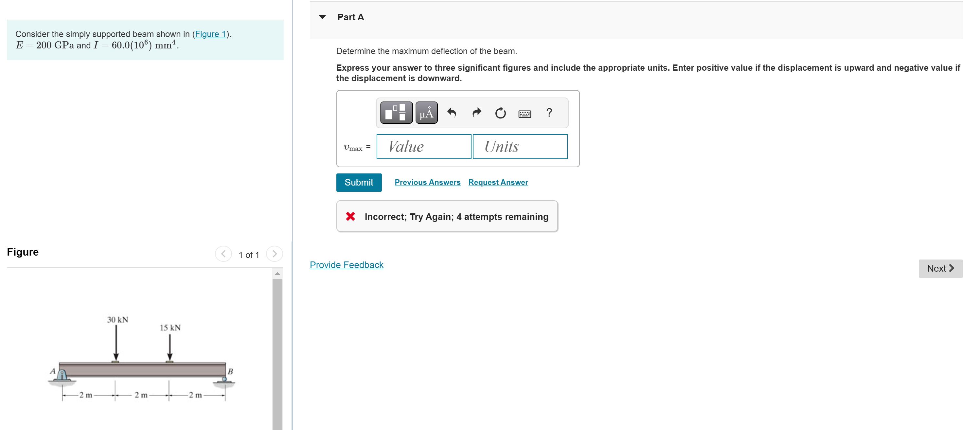Click 'Determine the maximum deflection' text
This screenshot has width=980, height=430.
pos(426,51)
